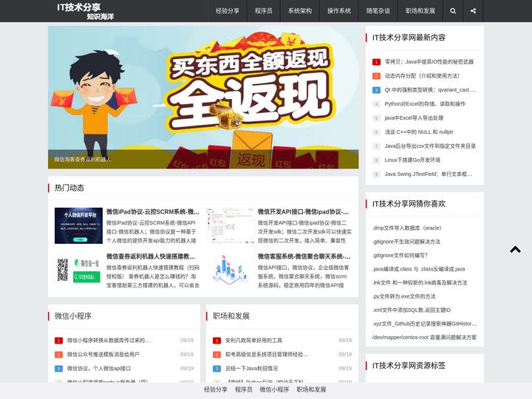This screenshot has height=399, width=532.
Task: Open recommended .java编译成.class 与反编译
Action: 419,269
